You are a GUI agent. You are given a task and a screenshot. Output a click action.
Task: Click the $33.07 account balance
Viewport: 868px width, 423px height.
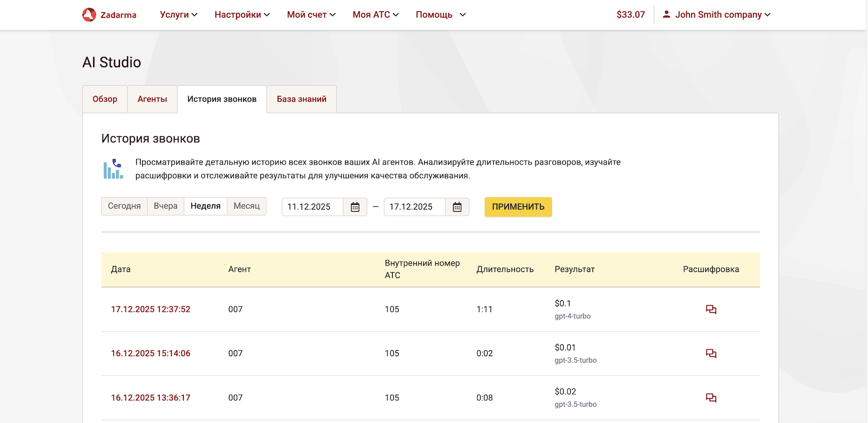tap(630, 15)
